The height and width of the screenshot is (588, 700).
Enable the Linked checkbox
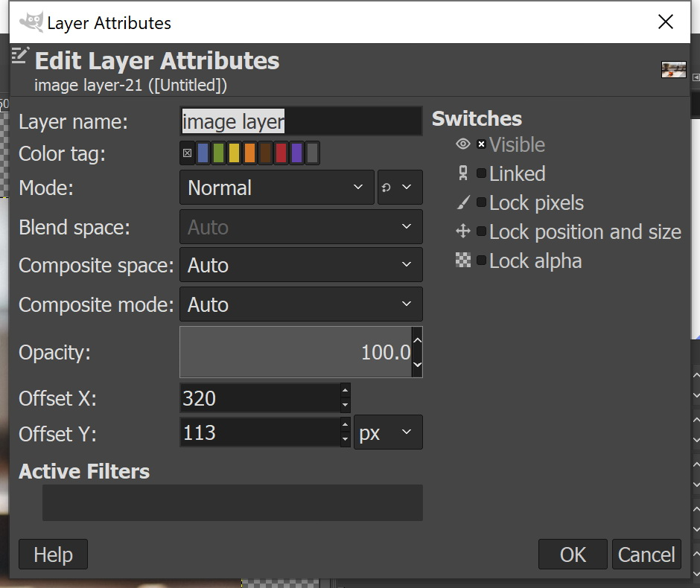click(x=481, y=173)
